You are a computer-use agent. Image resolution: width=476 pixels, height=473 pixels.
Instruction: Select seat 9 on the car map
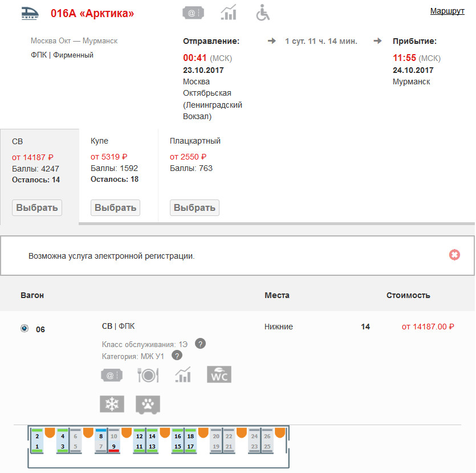click(114, 446)
